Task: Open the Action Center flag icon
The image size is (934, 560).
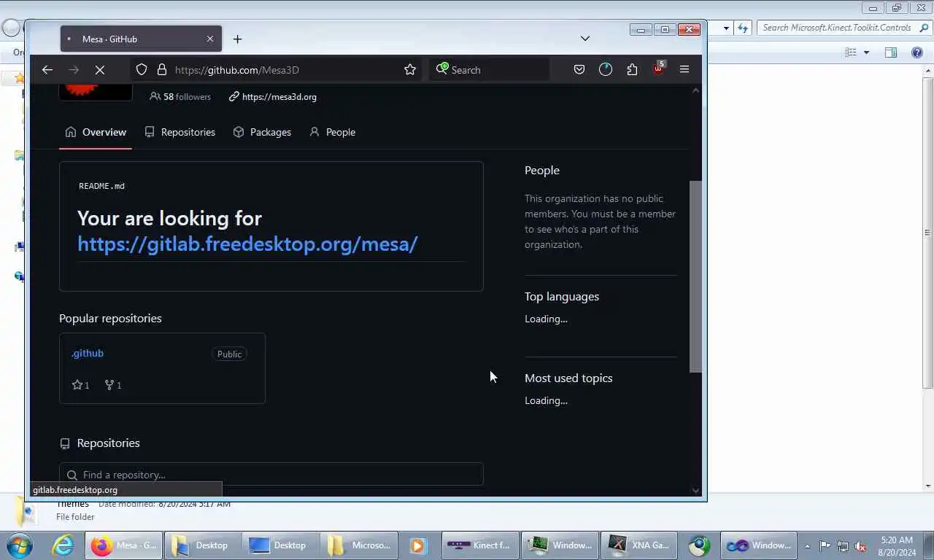Action: pyautogui.click(x=825, y=546)
